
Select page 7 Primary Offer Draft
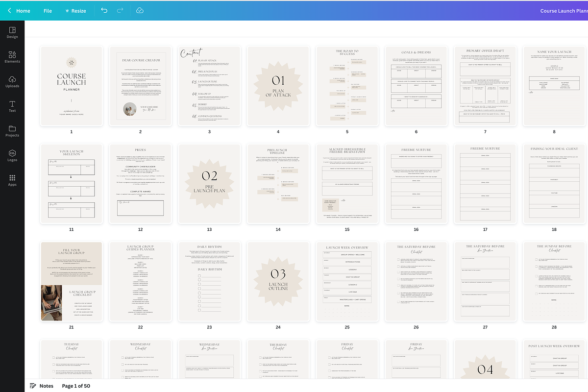(485, 86)
